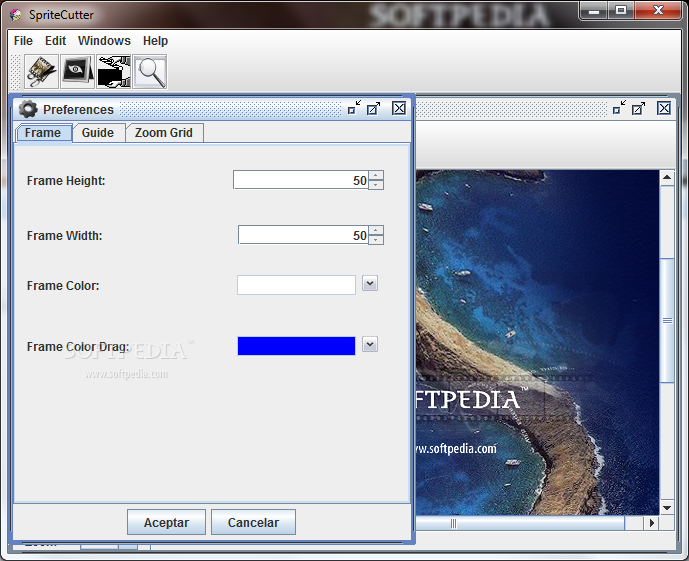The image size is (689, 561).
Task: Click the image vertical scrollbar up arrow
Action: pos(667,178)
